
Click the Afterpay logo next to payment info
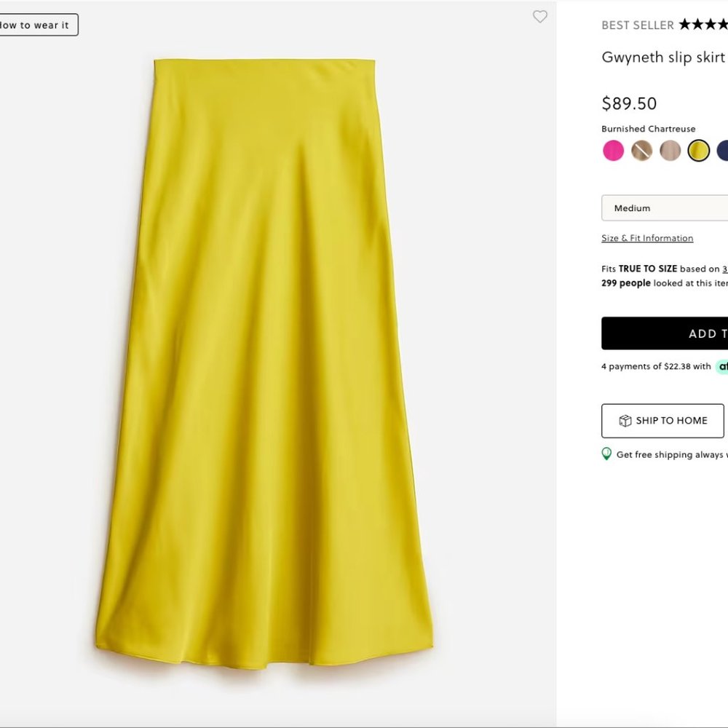(721, 366)
